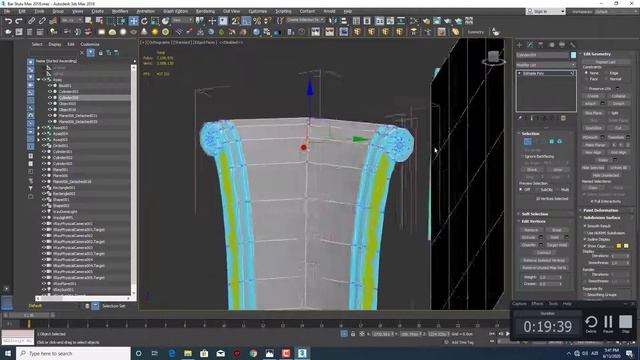Click the Hide Unselected button
Image resolution: width=640 pixels, height=360 pixels.
click(606, 175)
